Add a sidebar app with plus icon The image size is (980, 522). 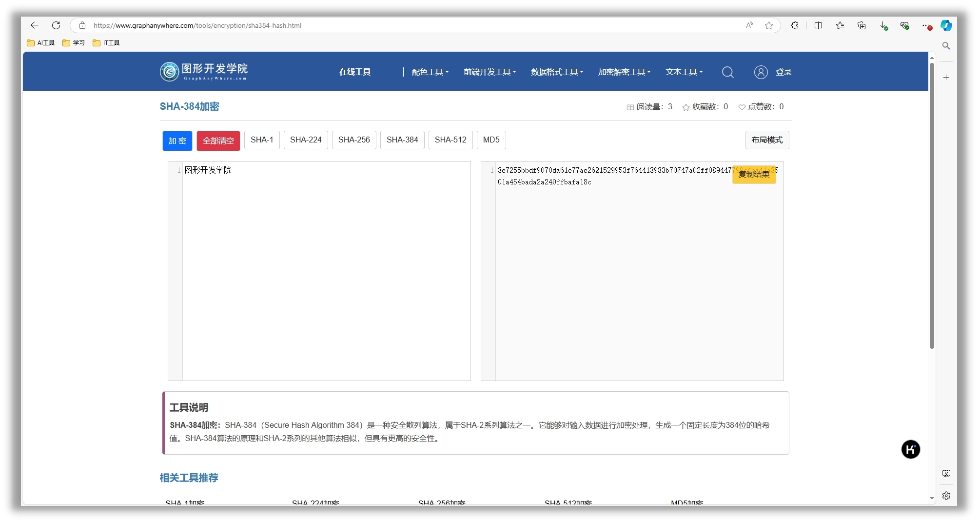tap(946, 77)
